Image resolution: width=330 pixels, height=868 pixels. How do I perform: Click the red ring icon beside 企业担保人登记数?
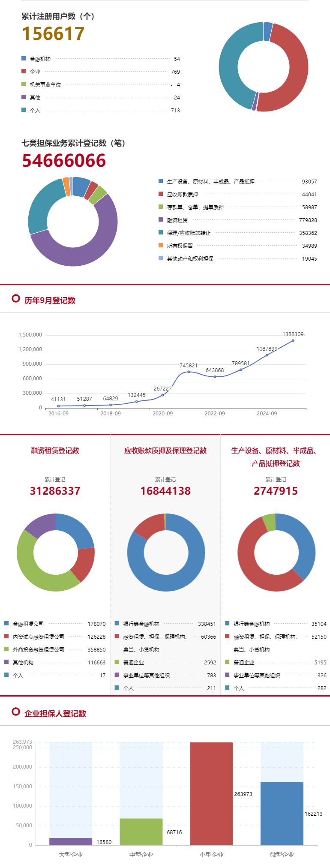point(16,712)
